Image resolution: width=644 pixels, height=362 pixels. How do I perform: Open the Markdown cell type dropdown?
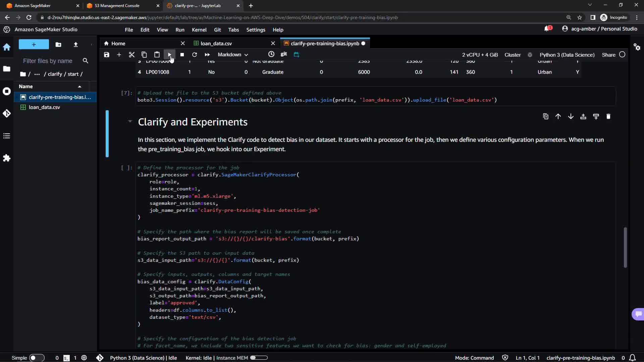[x=233, y=55]
